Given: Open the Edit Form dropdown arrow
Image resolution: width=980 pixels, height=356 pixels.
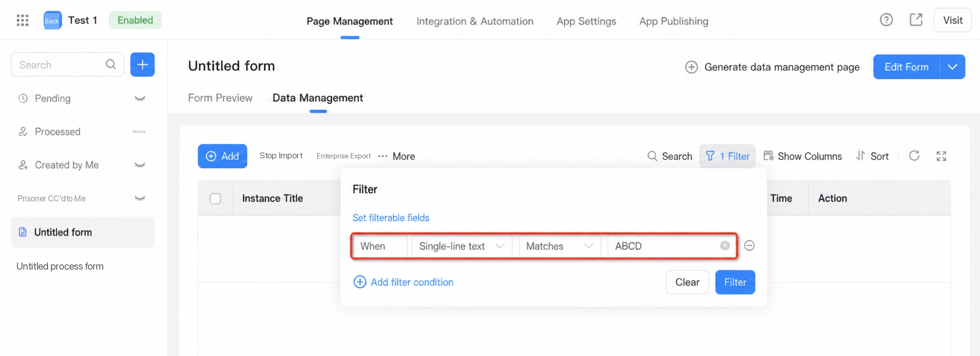Looking at the screenshot, I should (952, 67).
